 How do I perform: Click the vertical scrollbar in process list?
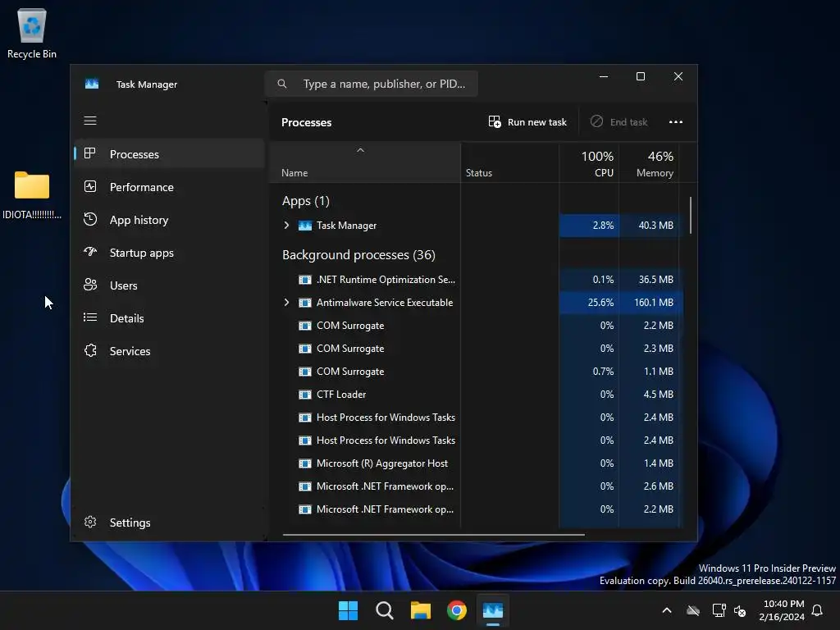point(691,216)
